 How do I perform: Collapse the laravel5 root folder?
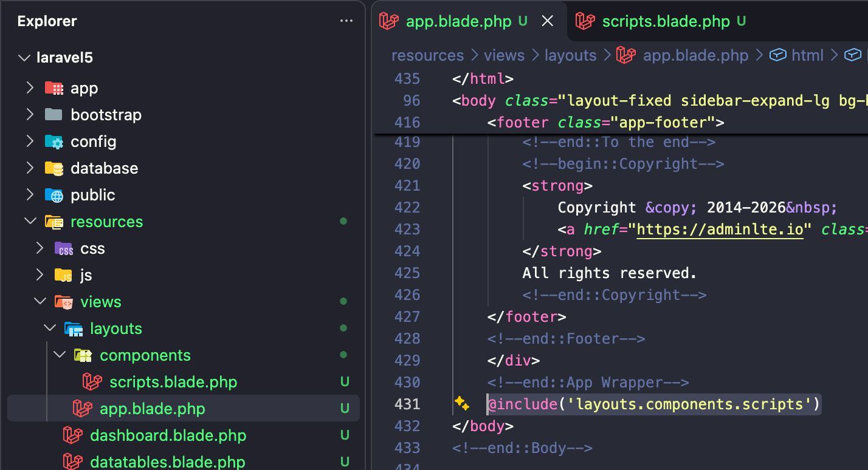coord(24,58)
